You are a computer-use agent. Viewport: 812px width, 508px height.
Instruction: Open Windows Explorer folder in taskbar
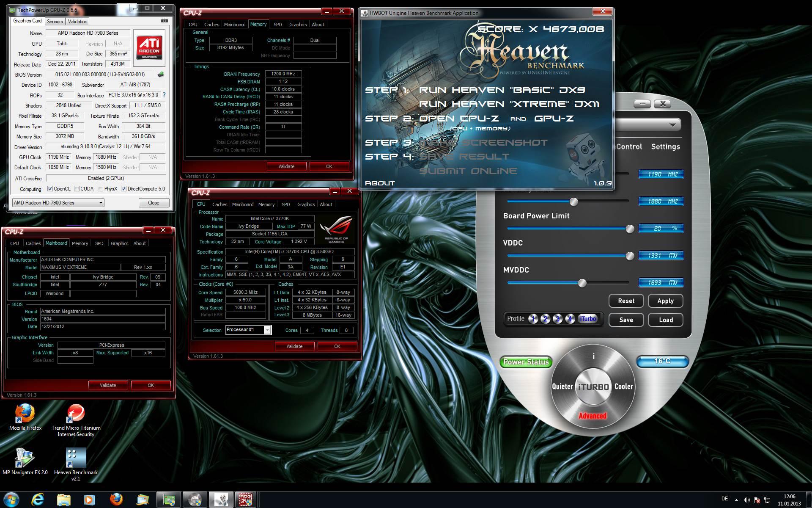[63, 500]
